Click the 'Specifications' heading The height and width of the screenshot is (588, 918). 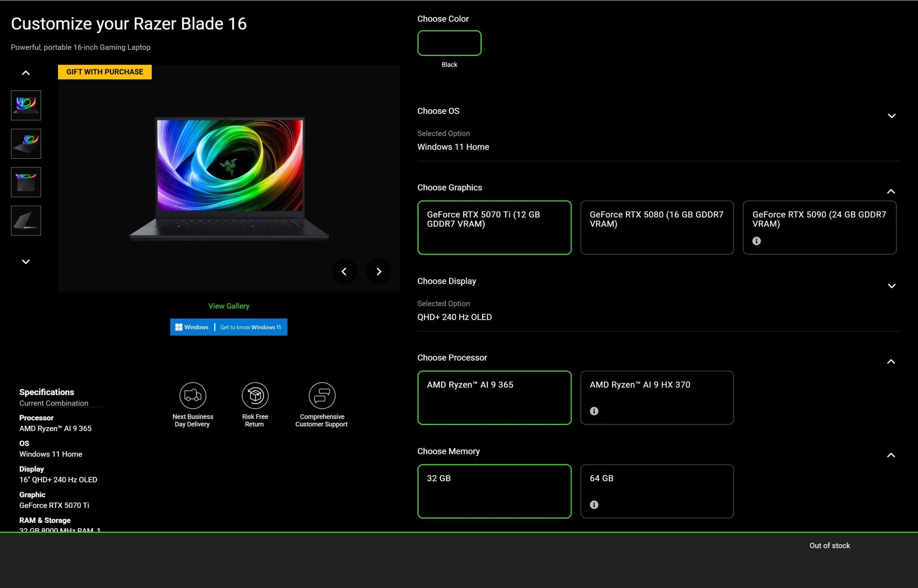tap(47, 392)
